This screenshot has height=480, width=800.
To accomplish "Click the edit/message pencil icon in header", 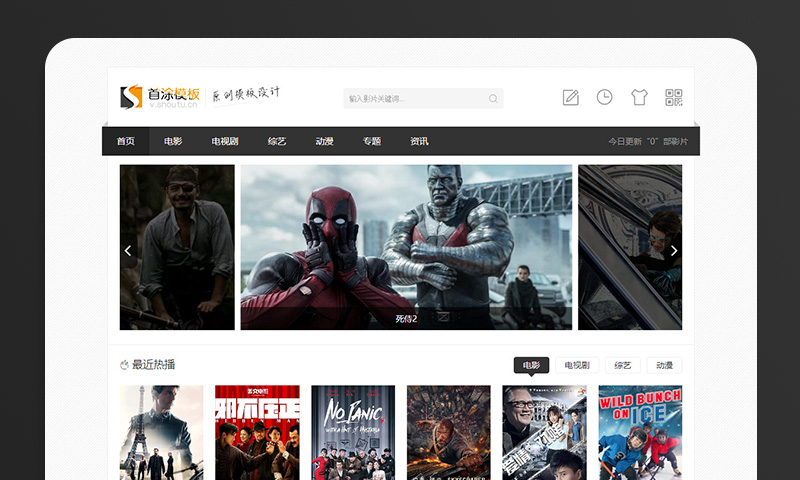I will (x=571, y=97).
